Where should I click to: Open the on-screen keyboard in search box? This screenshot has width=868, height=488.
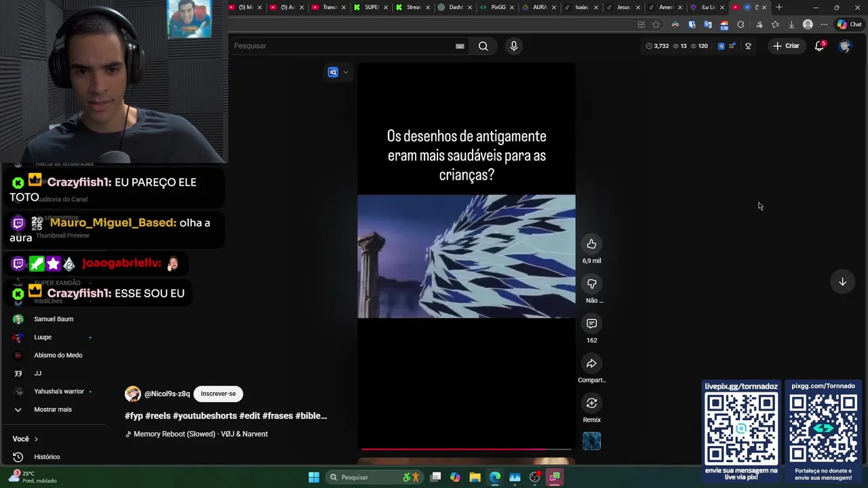460,46
